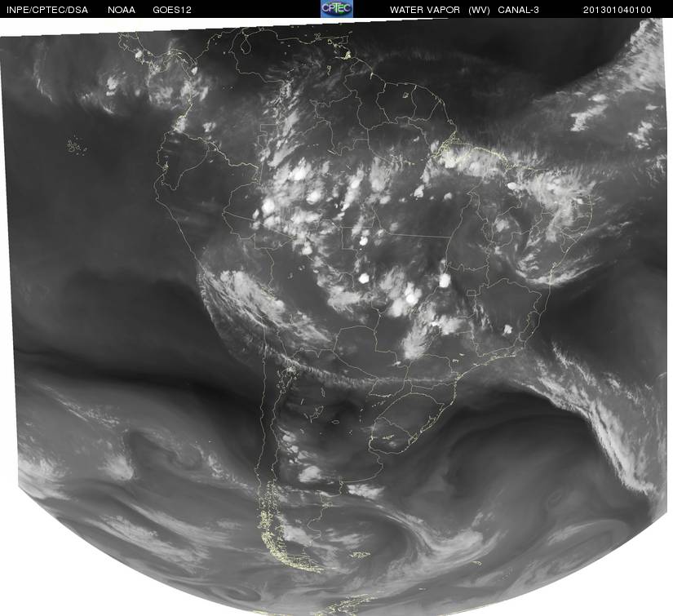Click the GOES12 satellite label

(172, 10)
